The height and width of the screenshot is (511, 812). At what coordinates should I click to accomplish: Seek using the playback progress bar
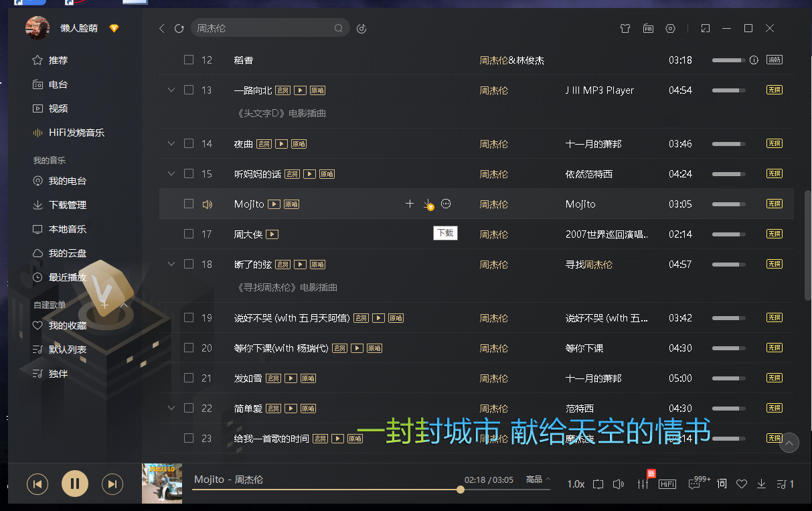pos(372,490)
